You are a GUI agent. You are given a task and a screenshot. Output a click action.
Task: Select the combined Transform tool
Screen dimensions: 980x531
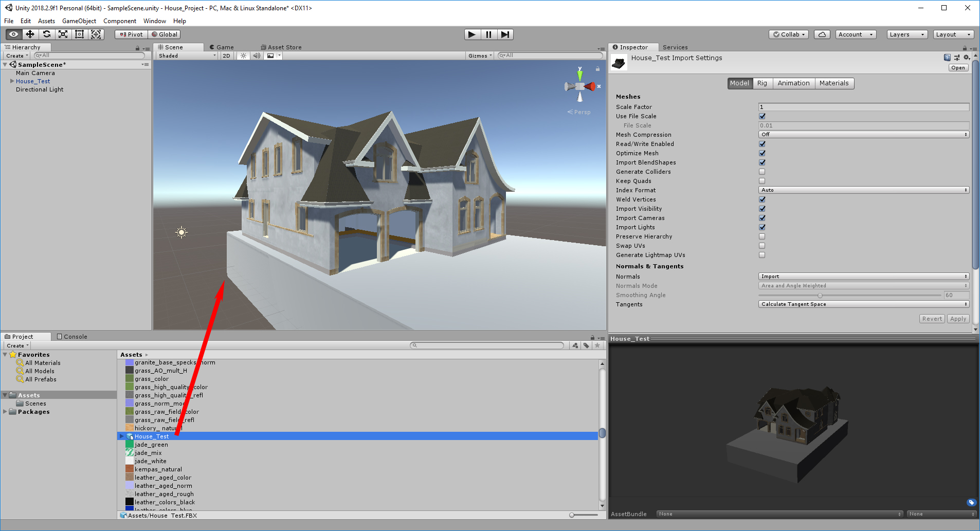point(96,34)
